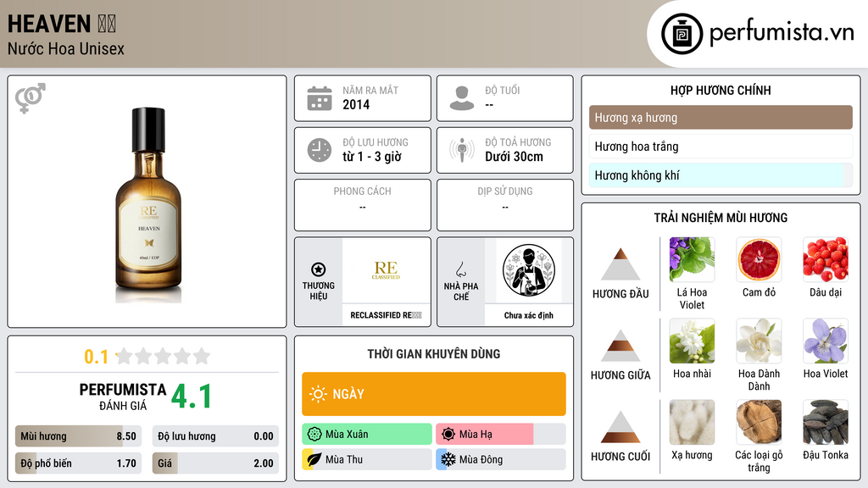
Task: Select the Mùa Hạ season bar
Action: (x=501, y=434)
